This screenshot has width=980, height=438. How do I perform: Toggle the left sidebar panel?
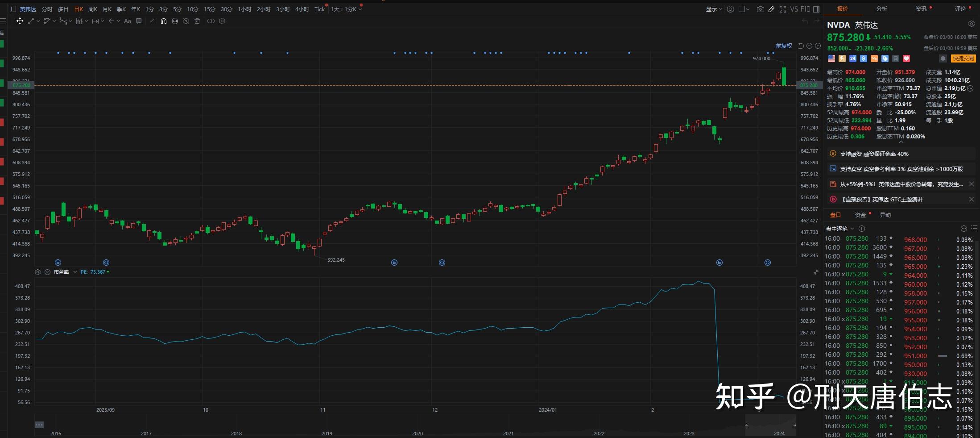click(12, 9)
